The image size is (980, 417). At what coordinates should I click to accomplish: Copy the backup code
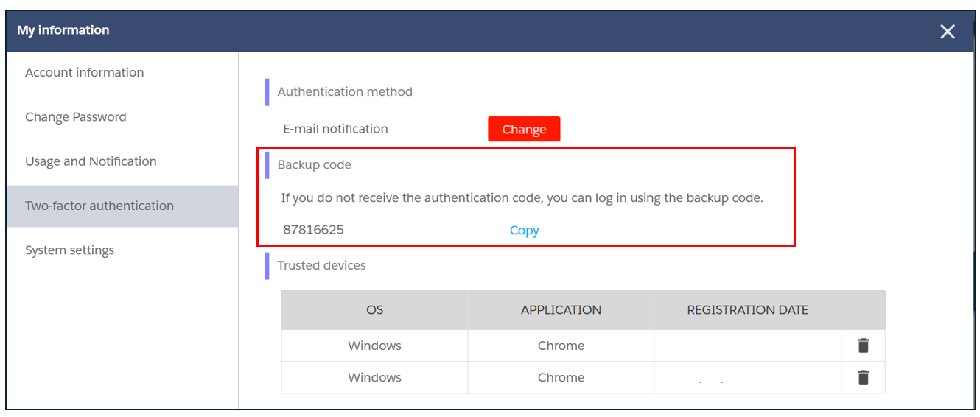pyautogui.click(x=524, y=231)
